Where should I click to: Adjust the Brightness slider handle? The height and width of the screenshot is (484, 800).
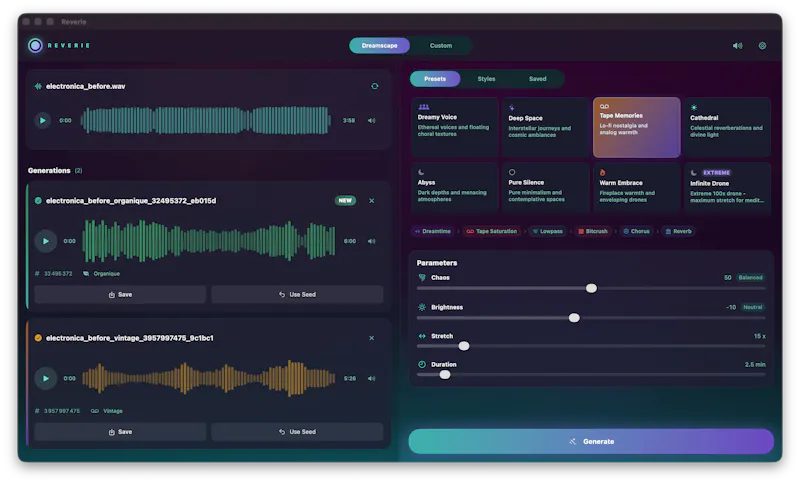tap(574, 318)
